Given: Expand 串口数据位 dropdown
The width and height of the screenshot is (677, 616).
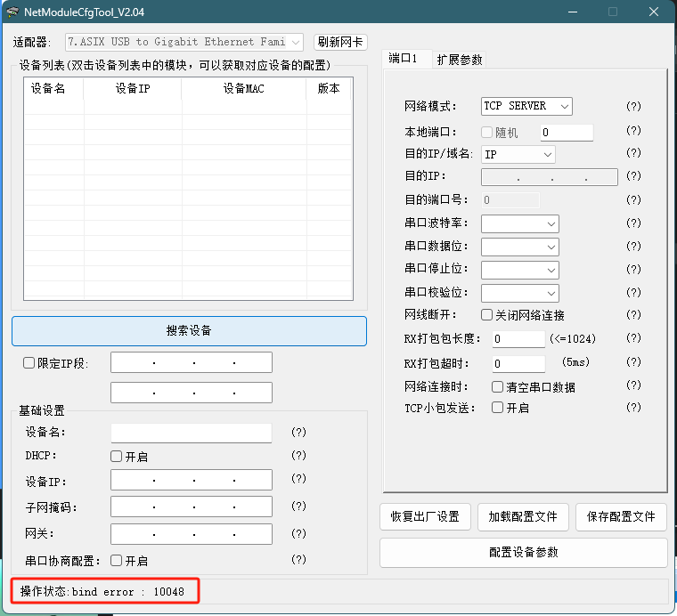Looking at the screenshot, I should coord(520,247).
